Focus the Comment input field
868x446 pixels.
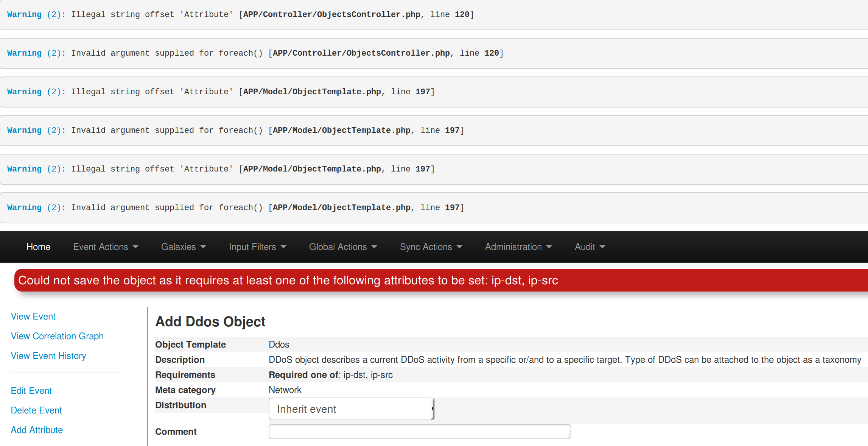click(420, 432)
